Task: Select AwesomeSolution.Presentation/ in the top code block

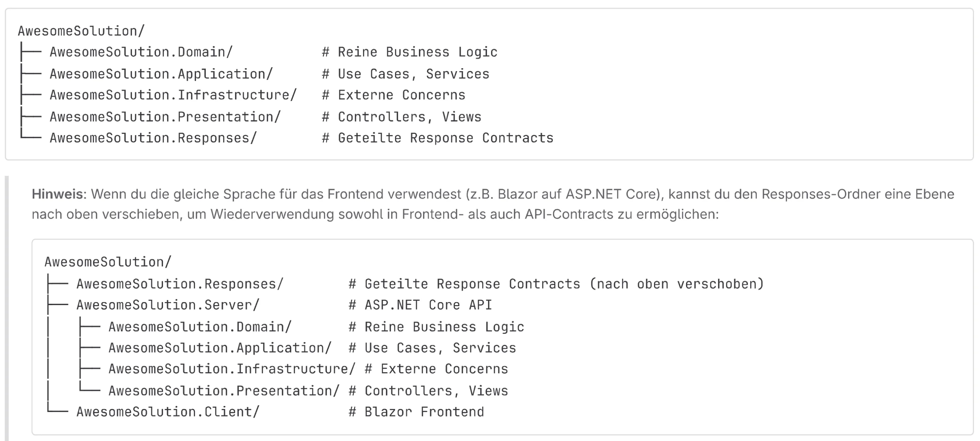Action: click(165, 117)
